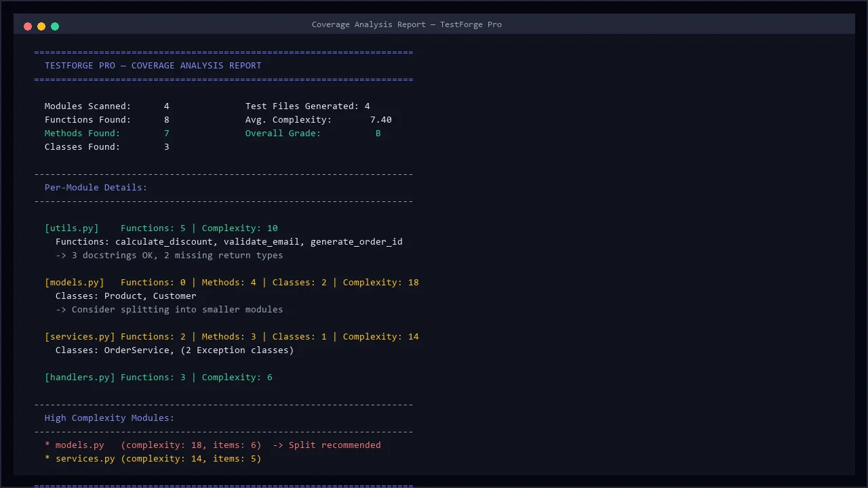The height and width of the screenshot is (488, 868).
Task: Click the 'Avg. Complexity:' label
Action: click(x=289, y=120)
